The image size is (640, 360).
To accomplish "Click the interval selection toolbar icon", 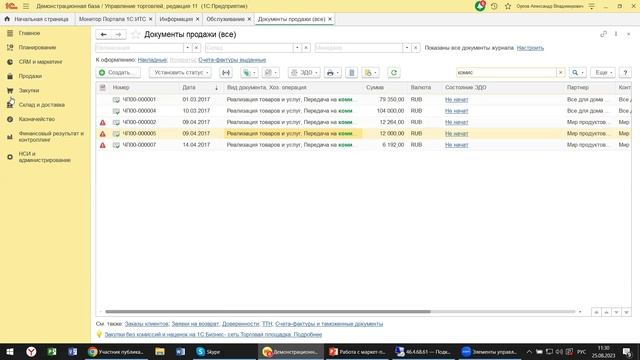I will point(226,73).
